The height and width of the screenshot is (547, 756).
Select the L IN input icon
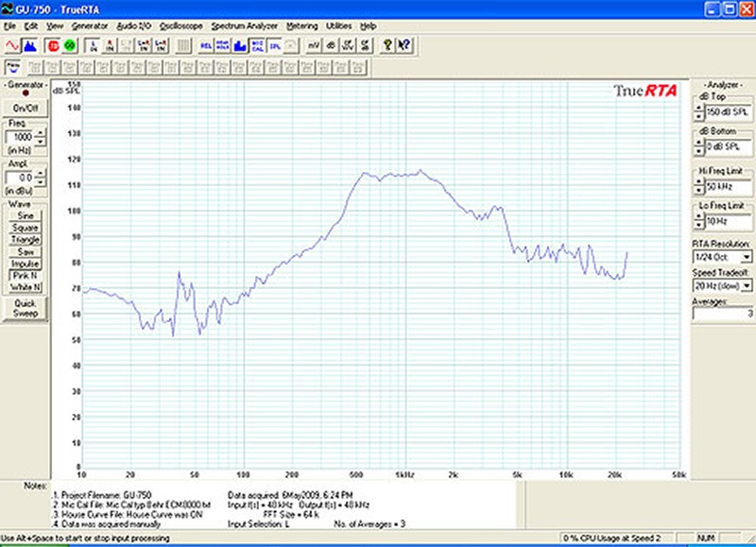[x=94, y=45]
